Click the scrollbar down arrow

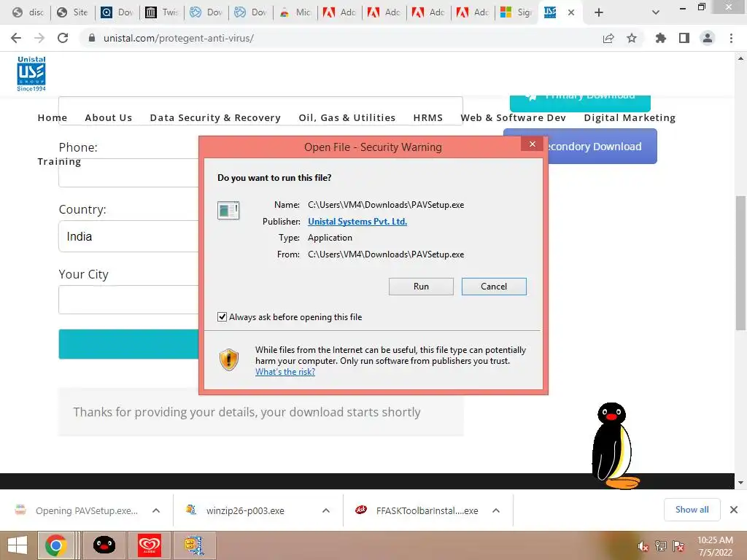coord(740,483)
